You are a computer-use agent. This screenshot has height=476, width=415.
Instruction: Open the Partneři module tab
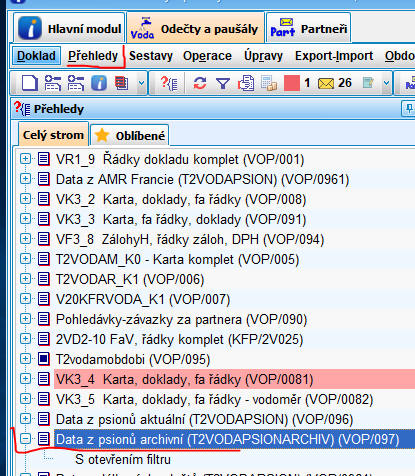coord(309,29)
